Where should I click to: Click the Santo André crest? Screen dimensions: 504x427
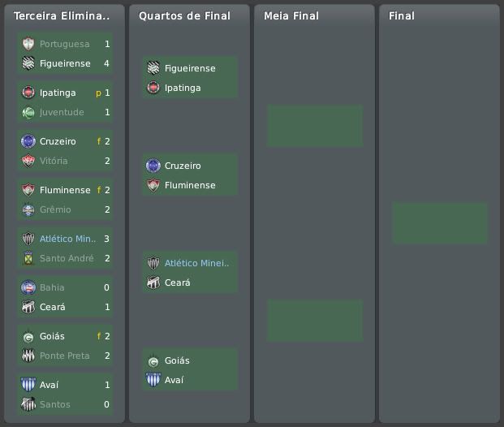click(28, 258)
